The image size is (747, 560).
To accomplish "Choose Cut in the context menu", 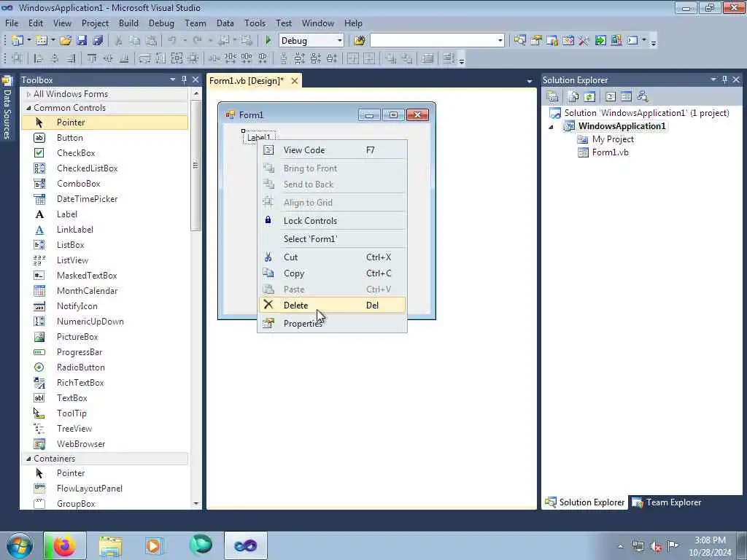I will point(332,257).
